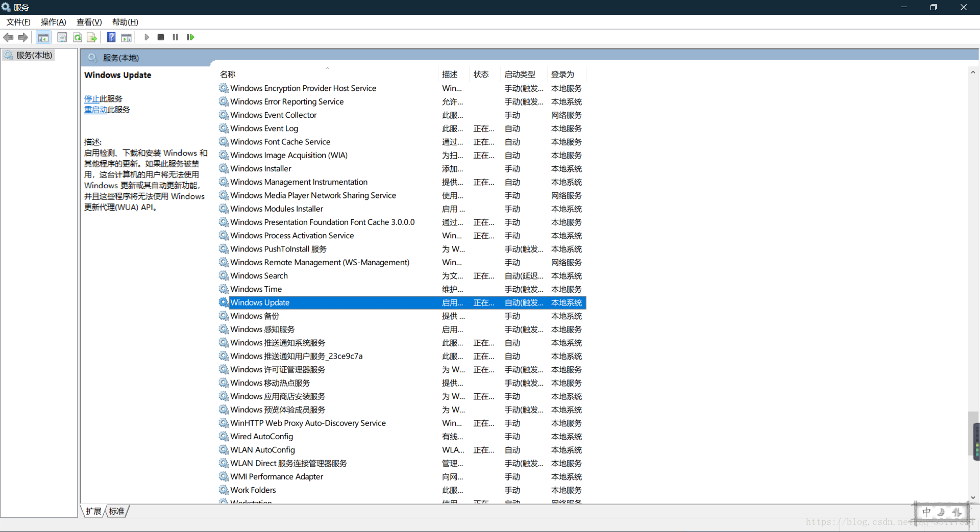Select Windows Encryption Provider Host Service
Screen dimensions: 980x532
tap(402, 88)
